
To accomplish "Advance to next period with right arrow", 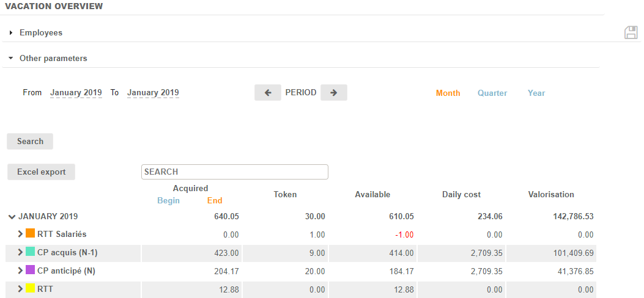I will [333, 93].
